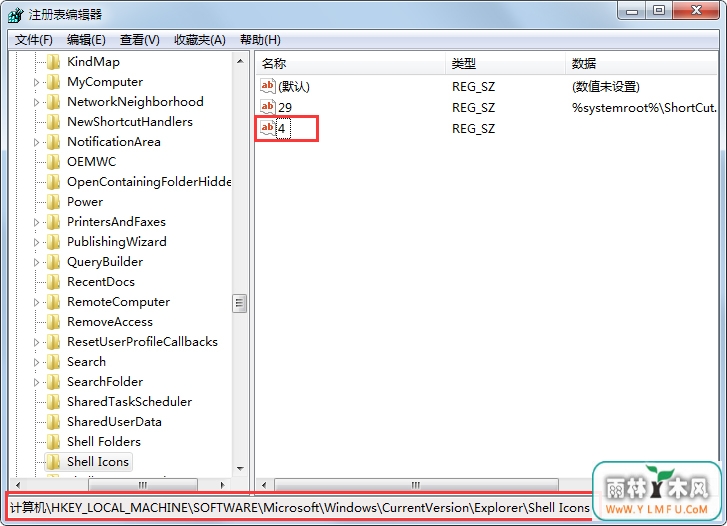Click the string value icon of (默认)
This screenshot has height=526, width=727.
pos(268,86)
